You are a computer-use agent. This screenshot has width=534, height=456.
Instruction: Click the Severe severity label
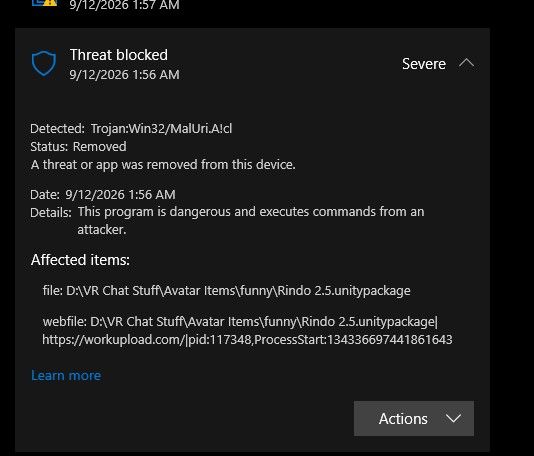pyautogui.click(x=424, y=64)
